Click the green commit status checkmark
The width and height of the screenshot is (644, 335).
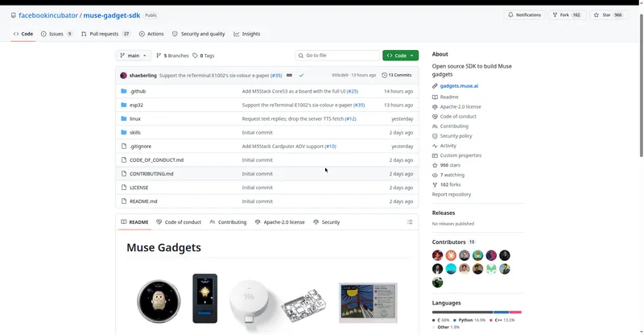click(301, 75)
